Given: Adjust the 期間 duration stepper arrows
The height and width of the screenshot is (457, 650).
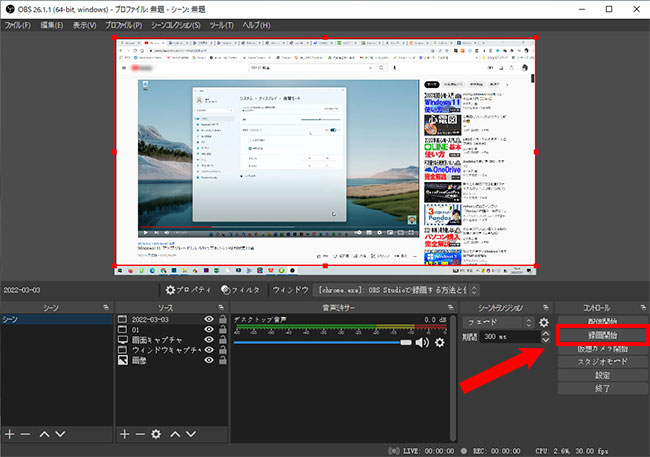Looking at the screenshot, I should [x=545, y=339].
